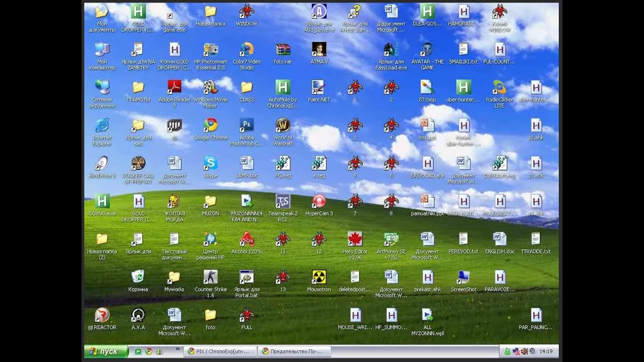644x362 pixels.
Task: Launch the BlindWrite 5 desktop icon
Action: (102, 167)
